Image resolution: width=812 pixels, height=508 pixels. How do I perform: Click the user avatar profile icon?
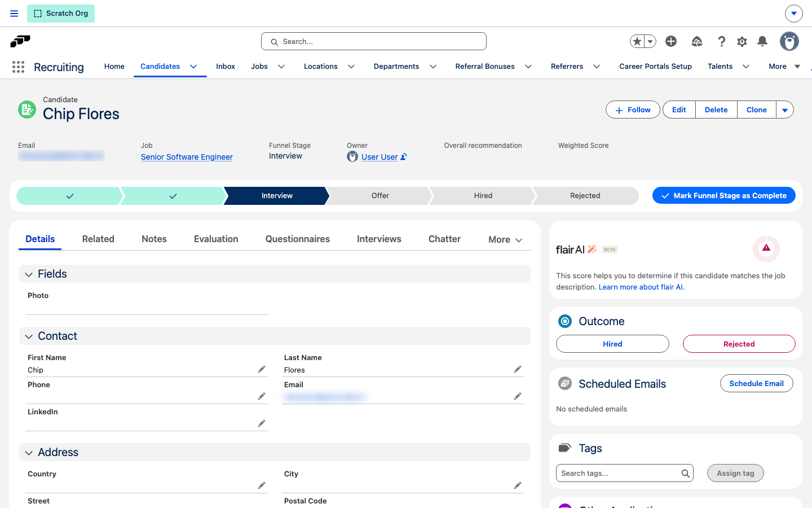pyautogui.click(x=789, y=41)
